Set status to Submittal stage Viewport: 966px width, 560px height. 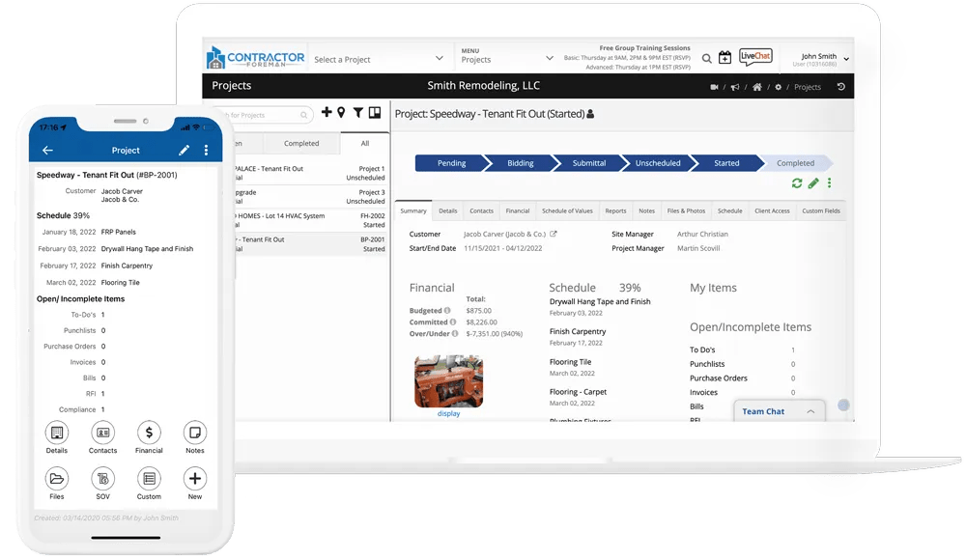point(589,163)
